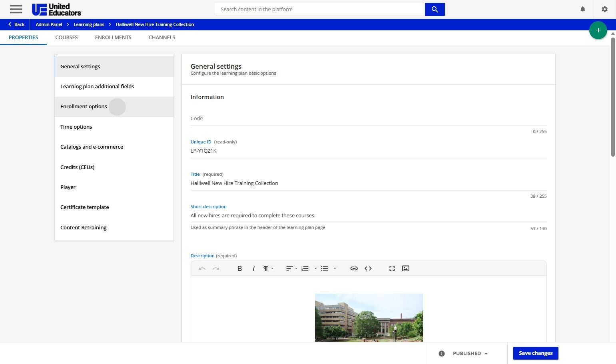616x364 pixels.
Task: Open Enrollment options section
Action: [114, 107]
